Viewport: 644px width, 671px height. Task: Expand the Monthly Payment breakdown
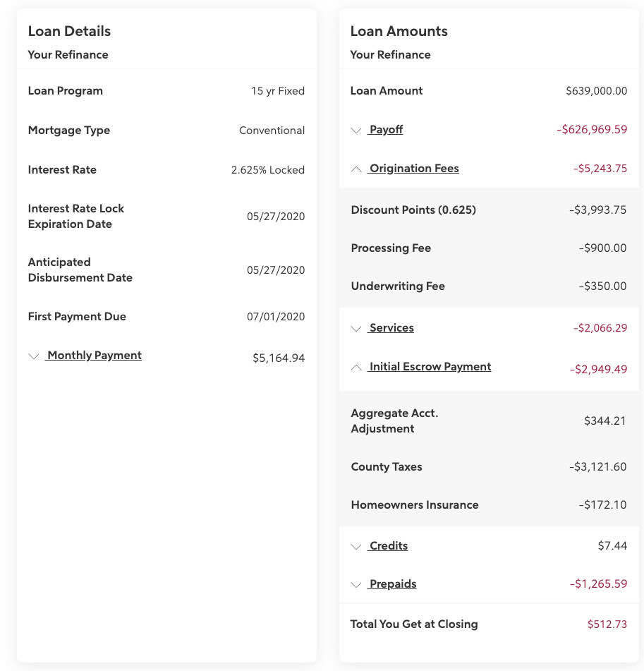point(93,355)
